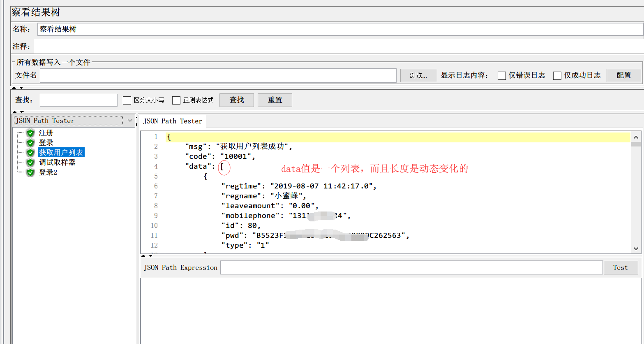644x344 pixels.
Task: Click the 配置 configure button
Action: [x=623, y=76]
